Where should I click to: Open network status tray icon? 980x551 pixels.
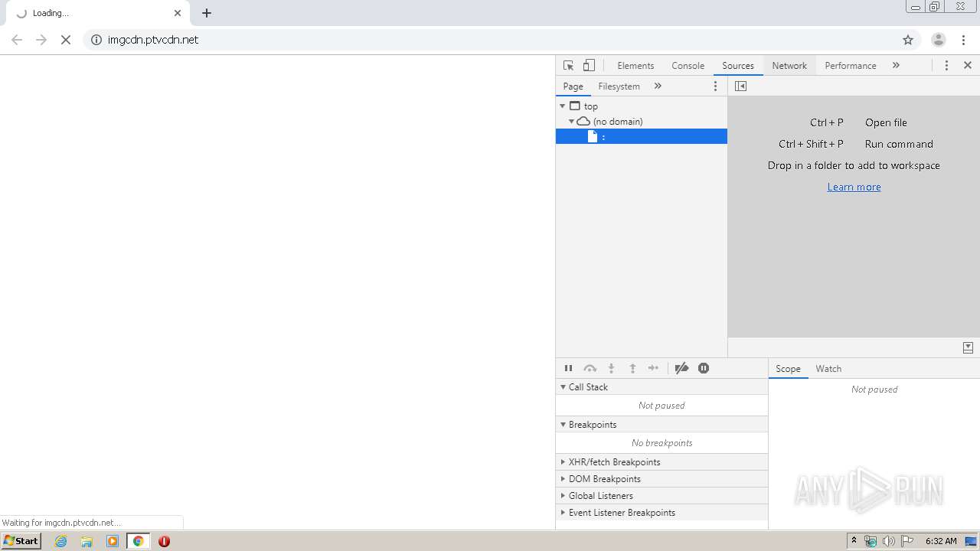[x=871, y=541]
